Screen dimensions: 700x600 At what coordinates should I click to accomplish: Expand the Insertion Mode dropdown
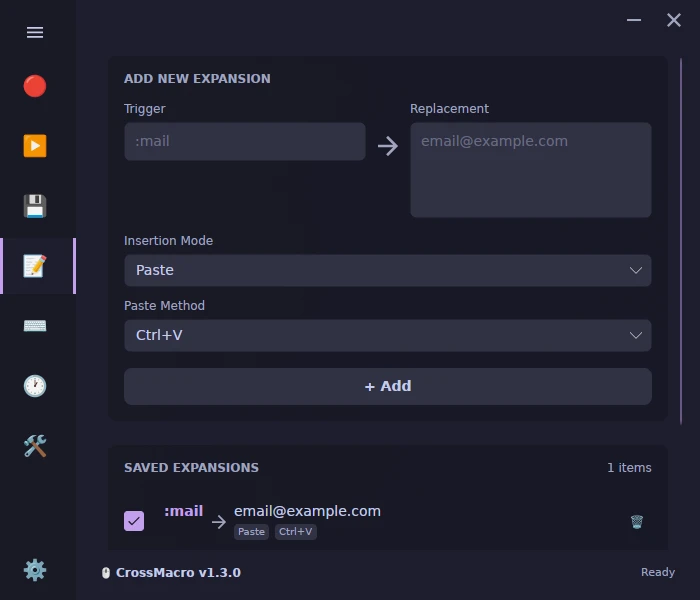coord(388,271)
